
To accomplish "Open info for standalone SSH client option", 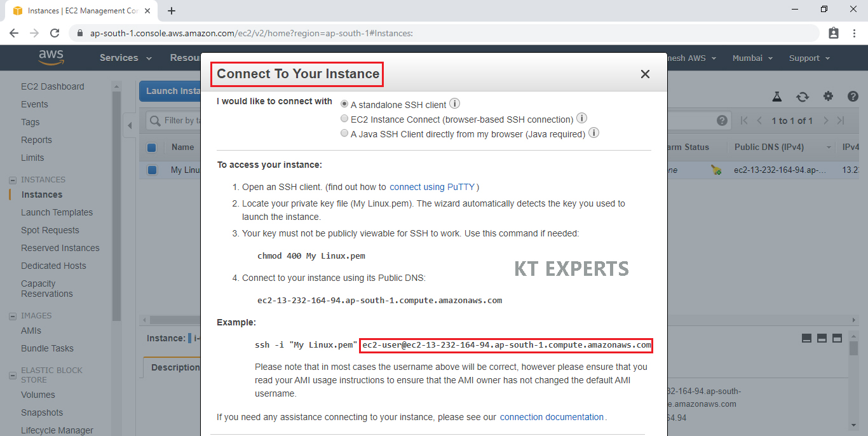I will [455, 104].
